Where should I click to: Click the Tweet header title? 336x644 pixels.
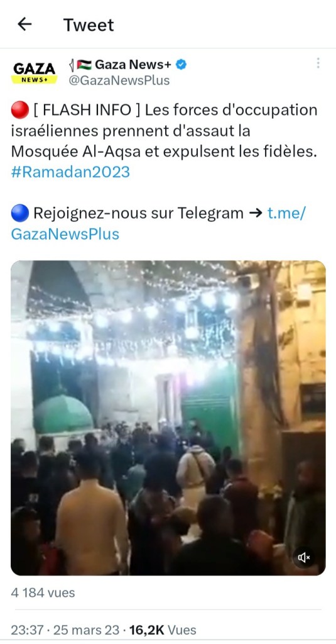pos(89,25)
